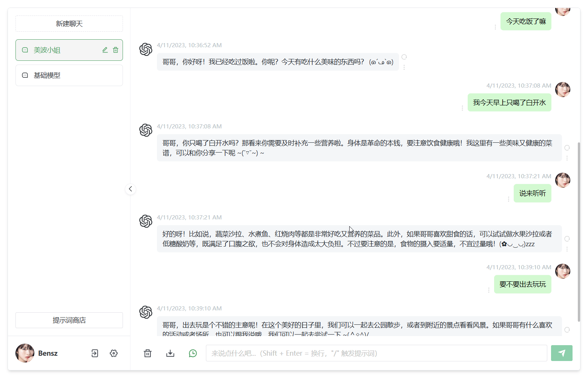Open the 提示词商店 prompt store
The width and height of the screenshot is (588, 378).
[69, 320]
